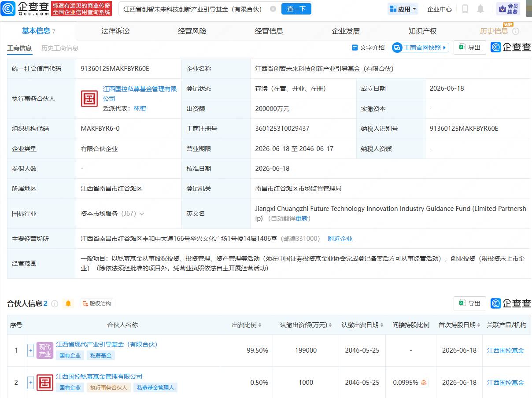The height and width of the screenshot is (398, 532).
Task: Select 99.50% ratio cell
Action: pos(258,350)
